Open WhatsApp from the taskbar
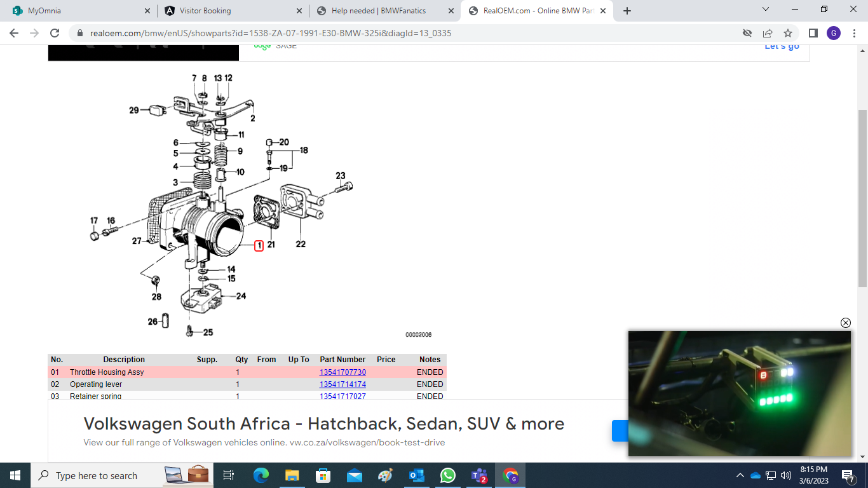Screen dimensions: 868x488 [x=447, y=475]
